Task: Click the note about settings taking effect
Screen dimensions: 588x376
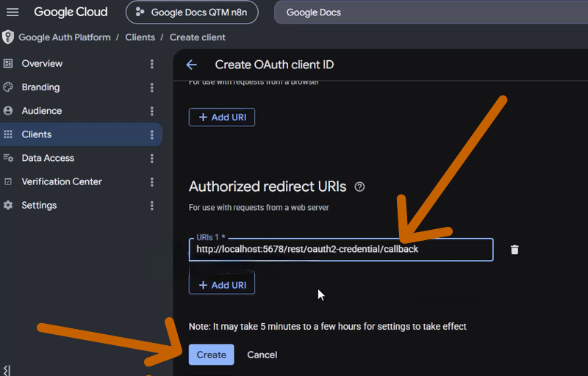Action: (x=327, y=327)
